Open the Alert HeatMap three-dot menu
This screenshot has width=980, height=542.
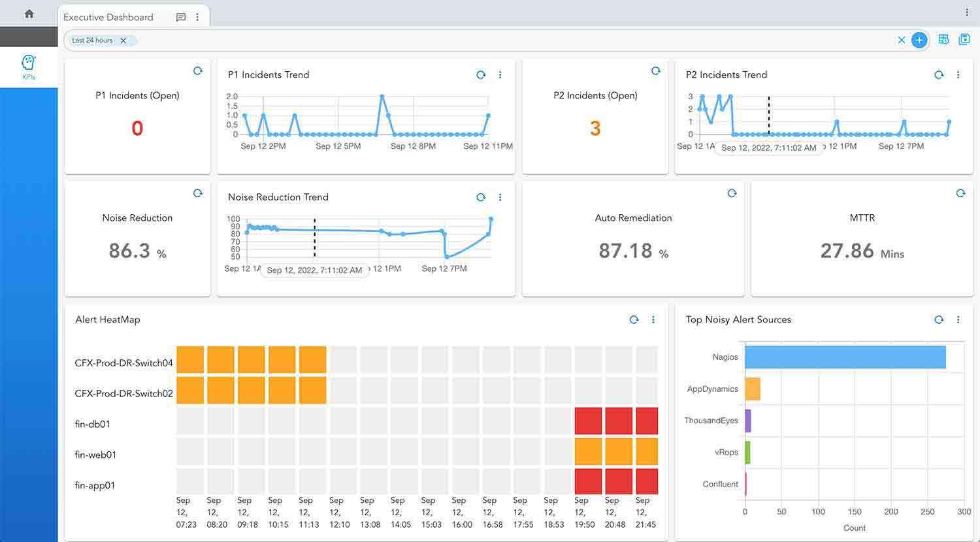coord(653,319)
